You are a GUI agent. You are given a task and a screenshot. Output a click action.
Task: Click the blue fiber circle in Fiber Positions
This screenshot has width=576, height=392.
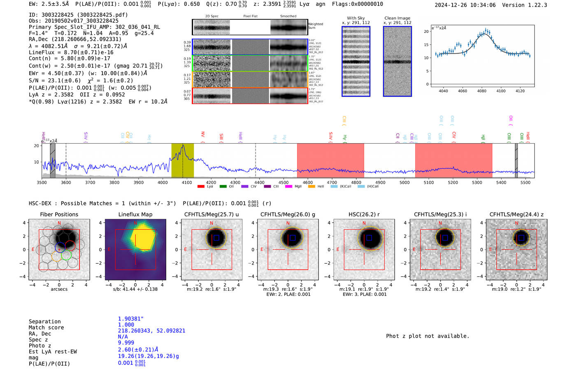[60, 248]
